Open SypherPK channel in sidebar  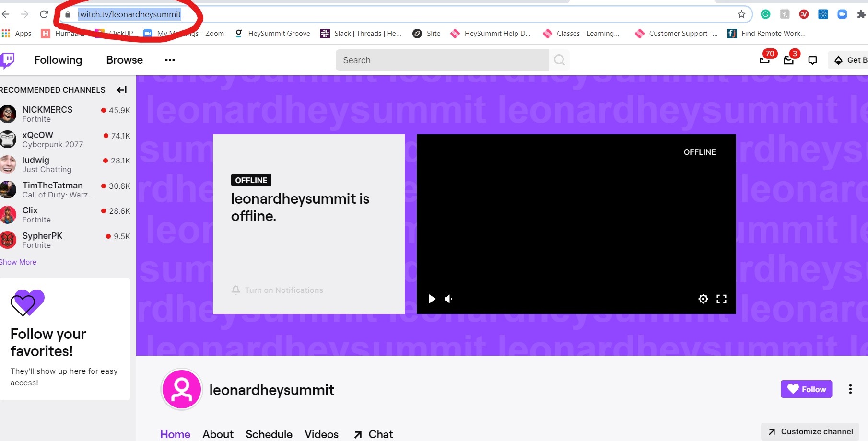pos(65,240)
